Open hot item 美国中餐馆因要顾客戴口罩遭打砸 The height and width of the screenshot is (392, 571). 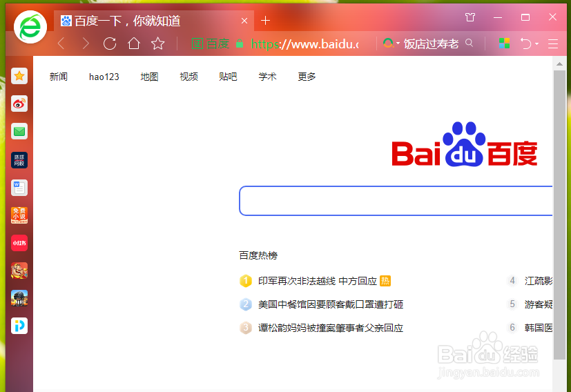click(x=331, y=304)
